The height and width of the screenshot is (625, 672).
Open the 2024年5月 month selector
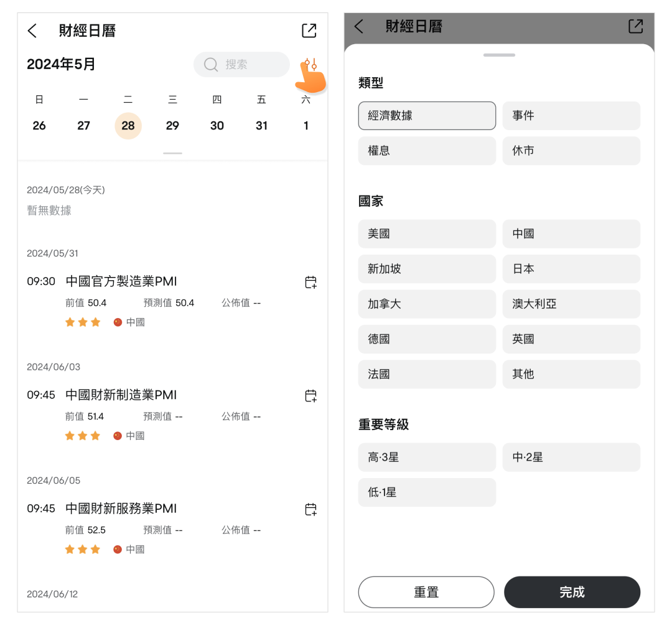[x=61, y=64]
